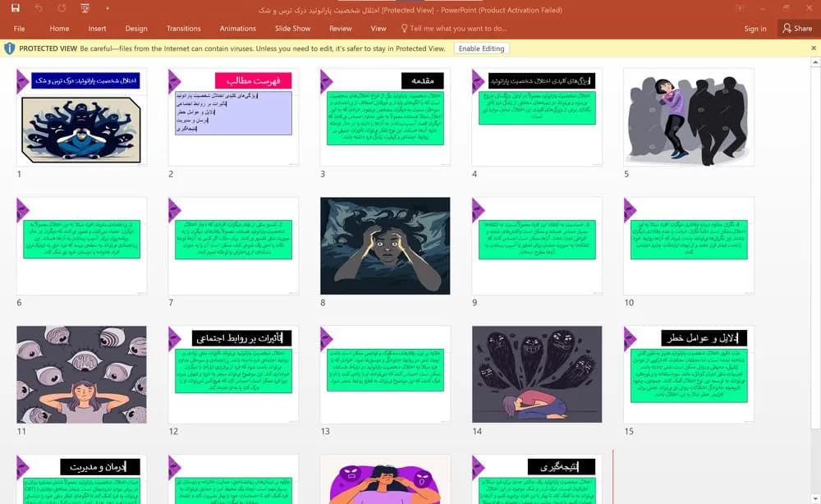Select slide 7 thumbnail
The height and width of the screenshot is (504, 821).
click(233, 245)
